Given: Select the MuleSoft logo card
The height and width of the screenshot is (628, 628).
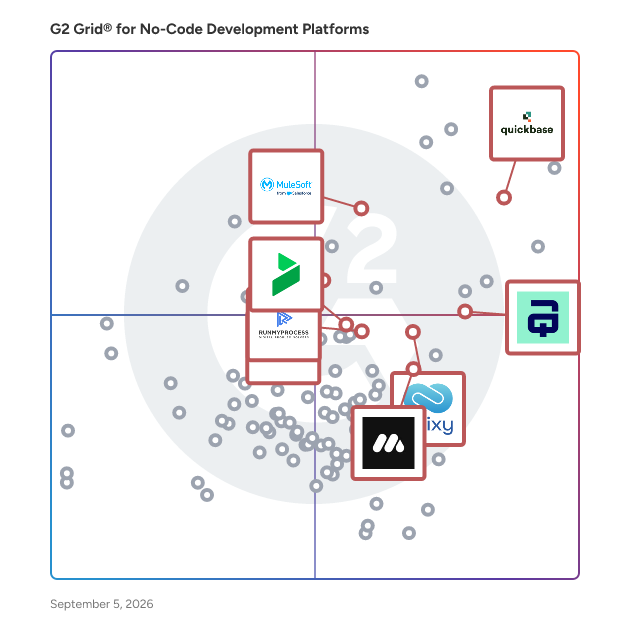Looking at the screenshot, I should pos(286,186).
